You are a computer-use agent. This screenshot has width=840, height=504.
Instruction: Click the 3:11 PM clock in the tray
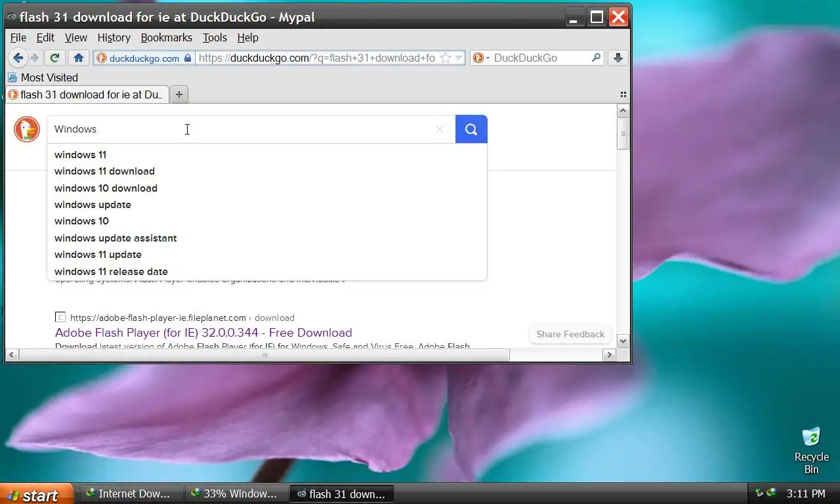pyautogui.click(x=806, y=493)
